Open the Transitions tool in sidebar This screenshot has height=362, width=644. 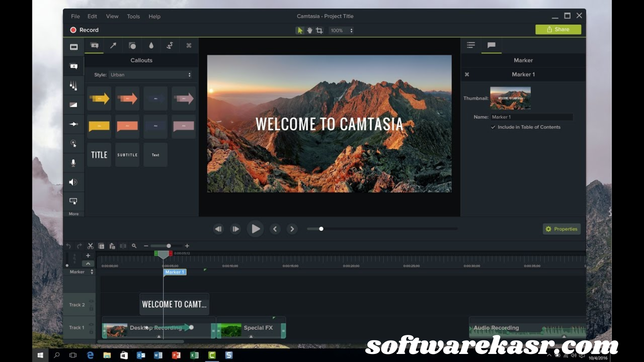73,105
